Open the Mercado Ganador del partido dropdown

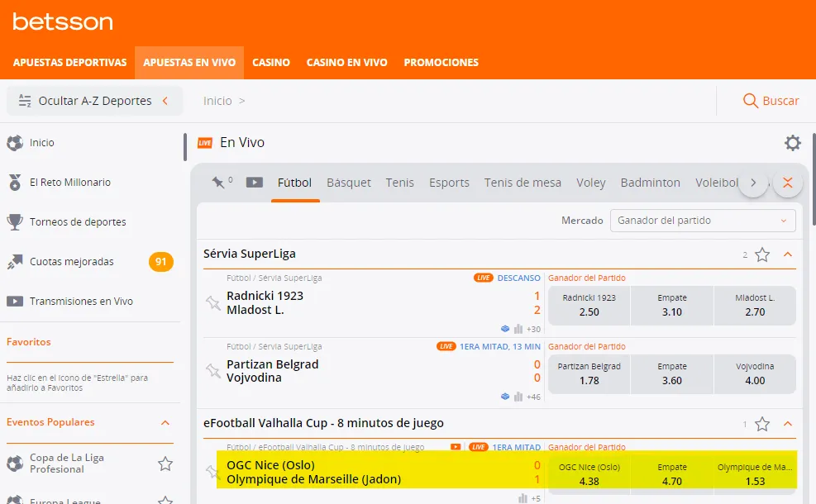pos(703,221)
